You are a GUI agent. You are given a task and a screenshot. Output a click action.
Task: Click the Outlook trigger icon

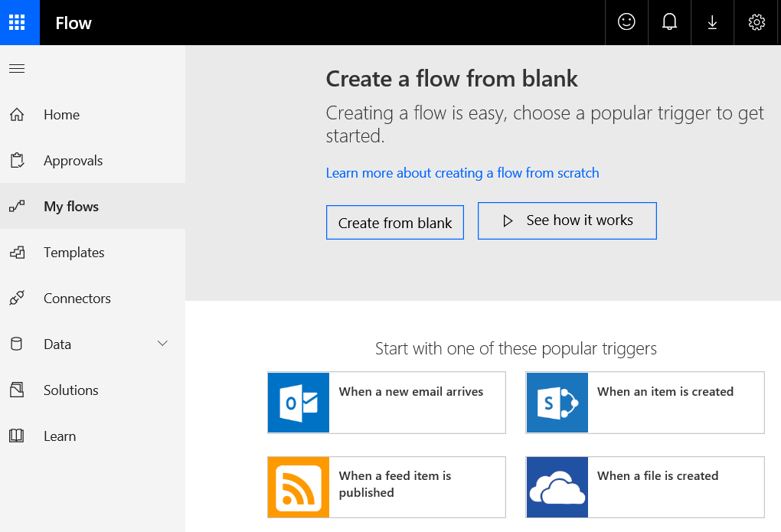pyautogui.click(x=299, y=403)
